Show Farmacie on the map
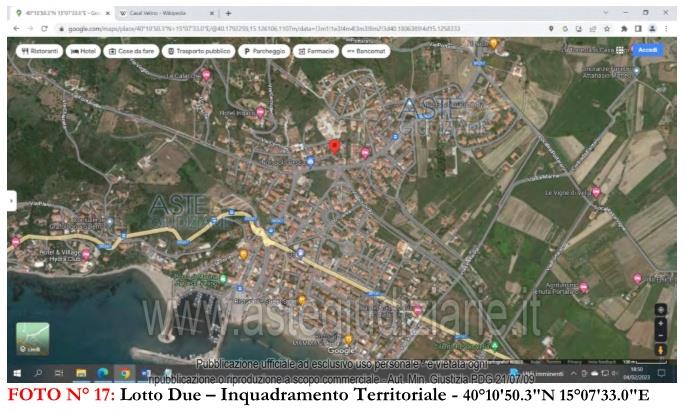The width and height of the screenshot is (686, 413). pyautogui.click(x=316, y=51)
